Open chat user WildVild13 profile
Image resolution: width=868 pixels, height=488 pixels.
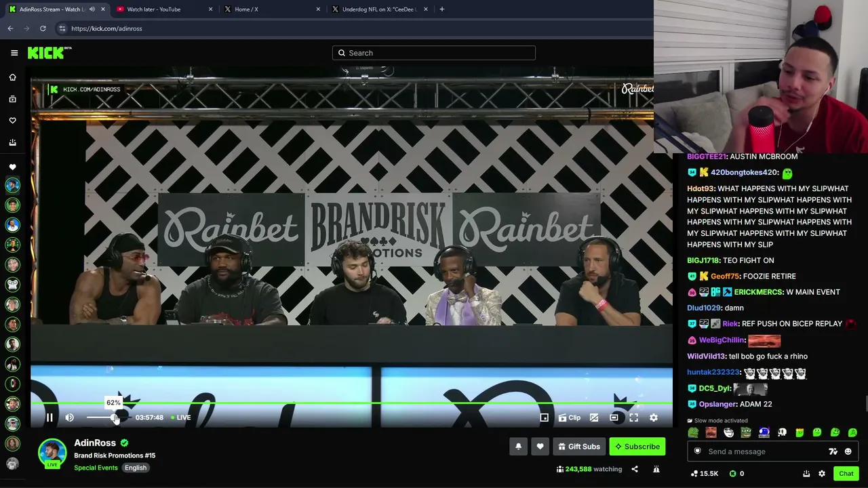tap(706, 357)
